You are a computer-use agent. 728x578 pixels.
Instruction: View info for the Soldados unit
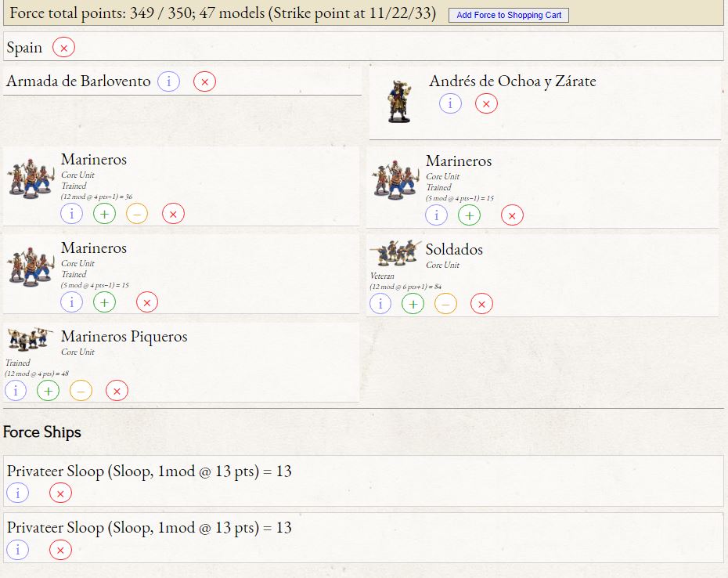(x=380, y=304)
